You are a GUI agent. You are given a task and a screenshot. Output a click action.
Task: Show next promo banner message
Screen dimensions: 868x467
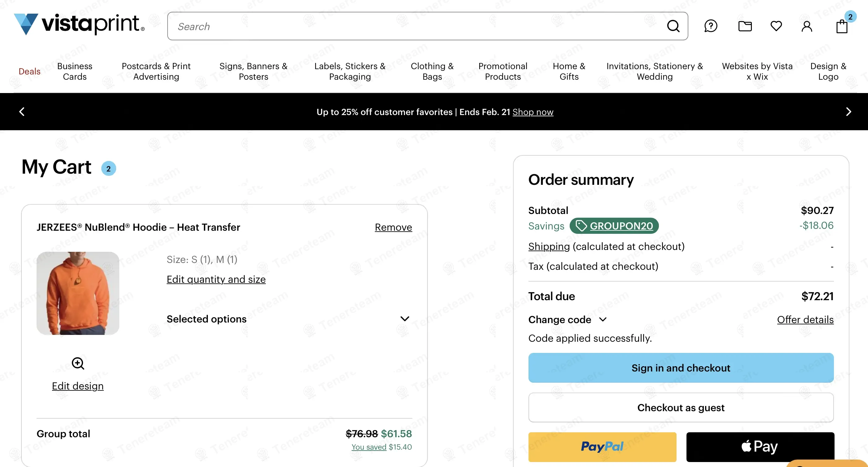point(848,112)
